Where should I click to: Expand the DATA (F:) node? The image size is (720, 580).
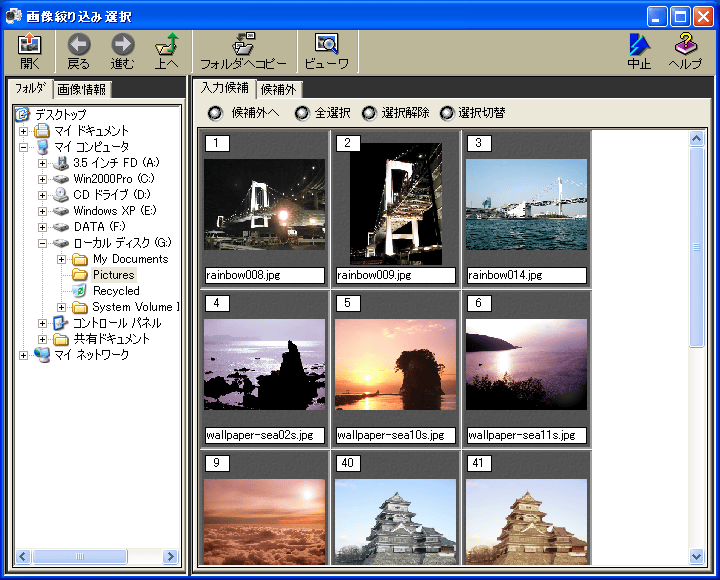pos(42,227)
